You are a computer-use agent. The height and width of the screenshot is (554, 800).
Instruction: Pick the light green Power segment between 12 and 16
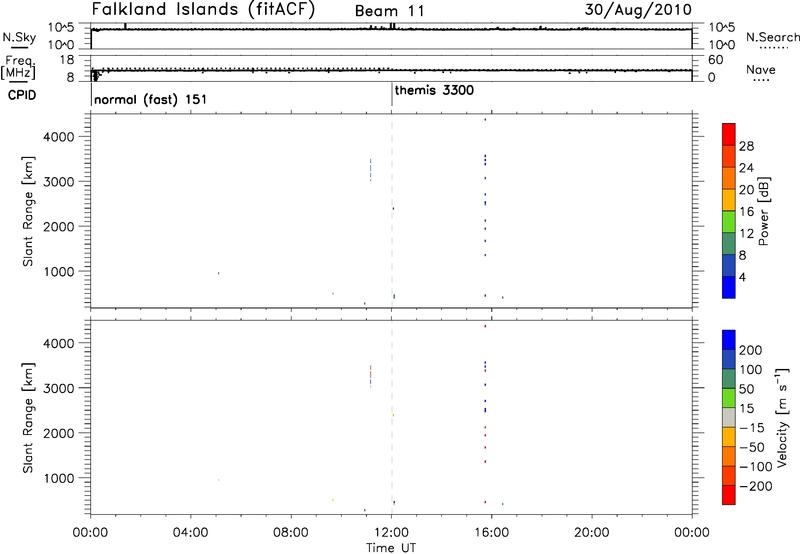coord(729,221)
